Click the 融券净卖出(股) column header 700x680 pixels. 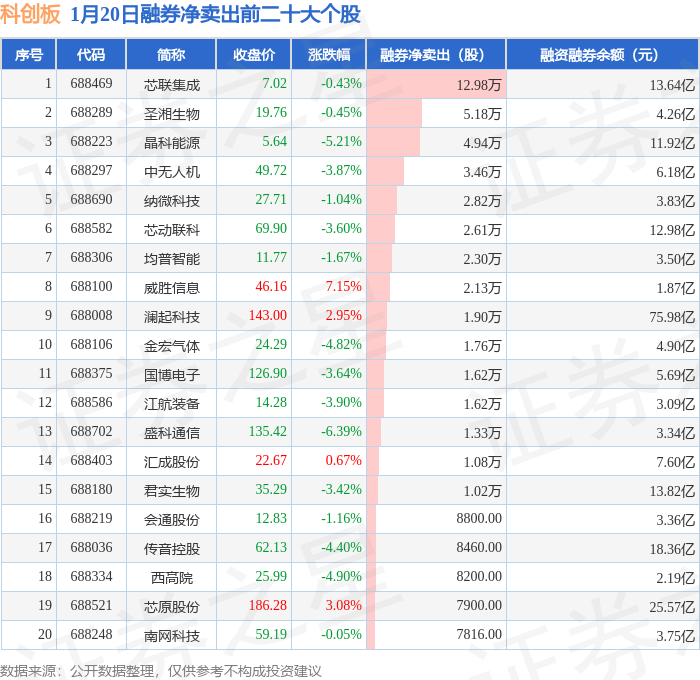[436, 54]
